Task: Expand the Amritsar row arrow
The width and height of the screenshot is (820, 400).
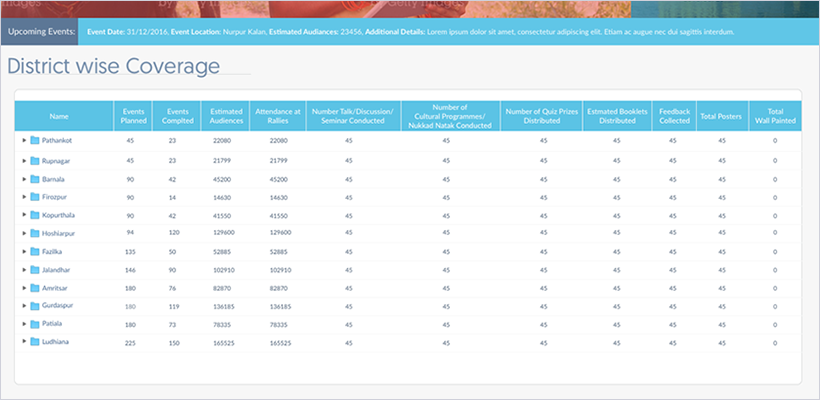Action: [x=24, y=287]
